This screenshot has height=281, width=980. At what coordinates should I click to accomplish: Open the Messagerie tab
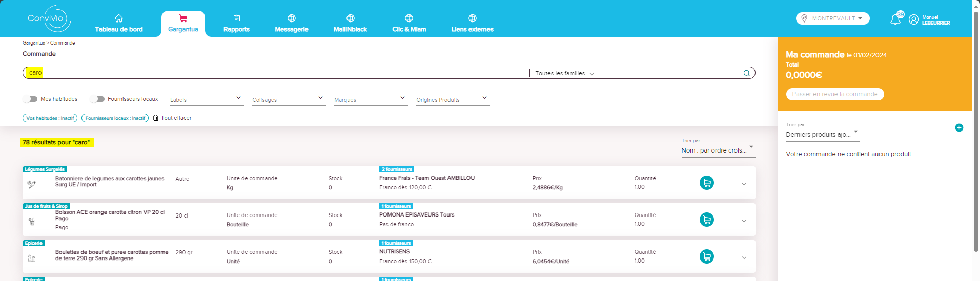[292, 24]
